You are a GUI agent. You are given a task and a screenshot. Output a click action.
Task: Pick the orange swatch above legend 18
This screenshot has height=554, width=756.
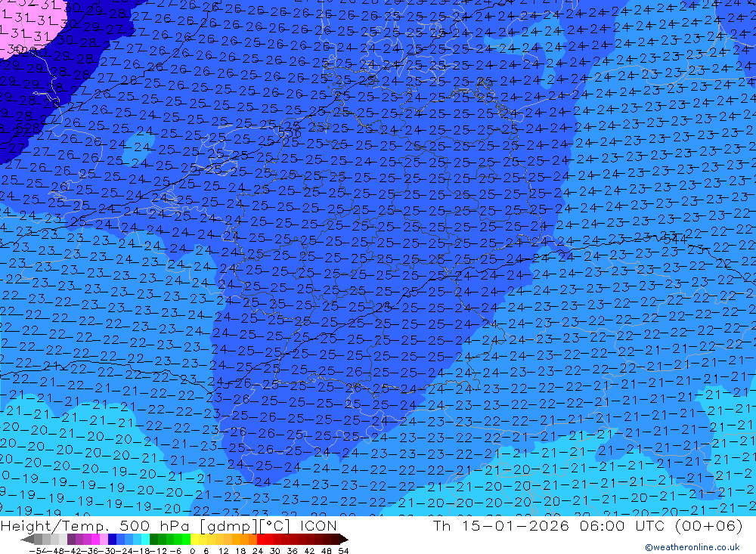[x=245, y=540]
